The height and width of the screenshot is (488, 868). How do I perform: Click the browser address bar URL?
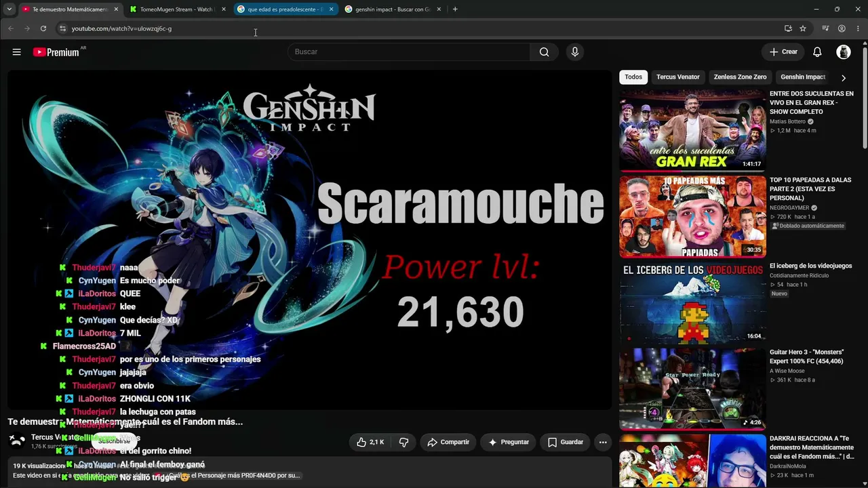pos(122,28)
